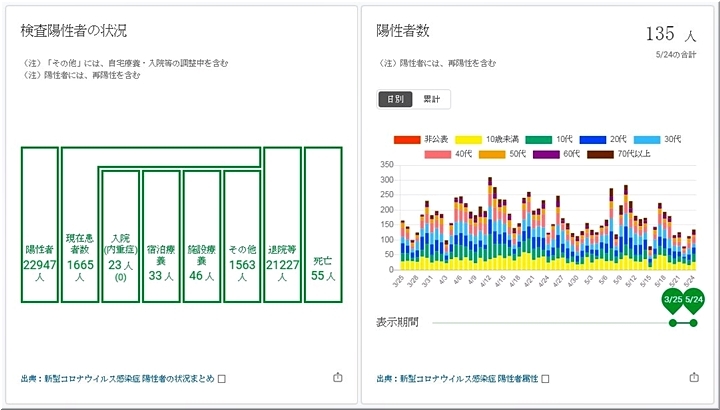Hide the 50代 orange legend series

(x=493, y=154)
